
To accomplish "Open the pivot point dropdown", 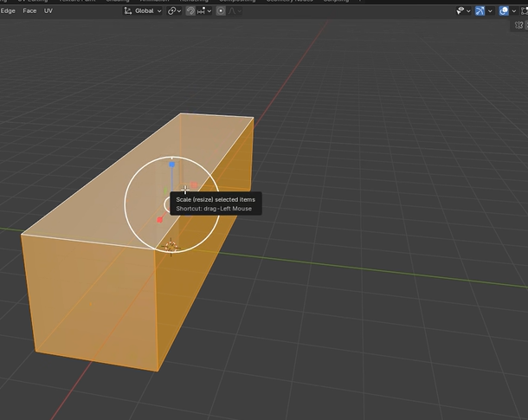I will coord(174,10).
